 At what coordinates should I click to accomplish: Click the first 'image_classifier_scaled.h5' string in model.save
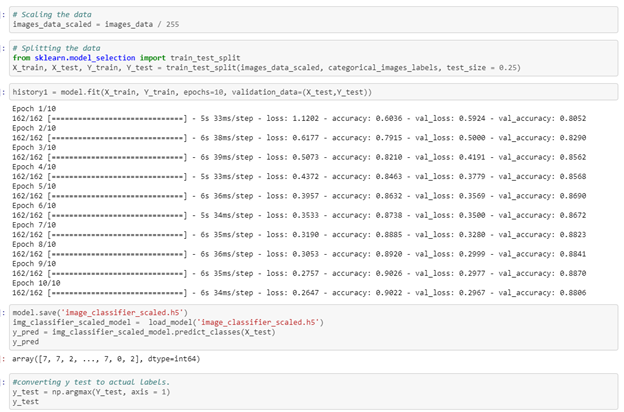(x=122, y=312)
